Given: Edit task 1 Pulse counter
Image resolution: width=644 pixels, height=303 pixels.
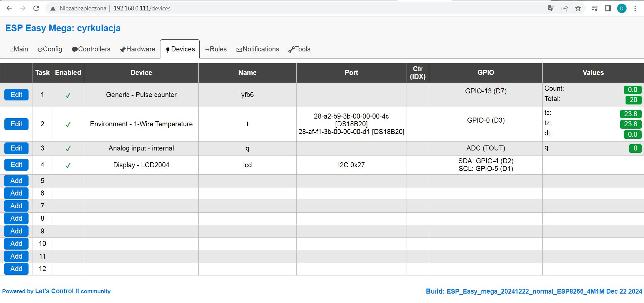Looking at the screenshot, I should pyautogui.click(x=16, y=95).
